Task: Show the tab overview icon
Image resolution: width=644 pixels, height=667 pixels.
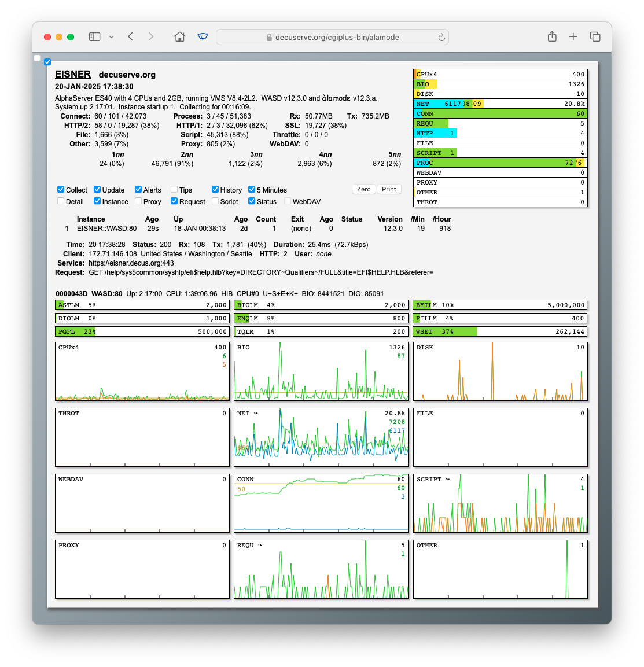Action: (595, 36)
